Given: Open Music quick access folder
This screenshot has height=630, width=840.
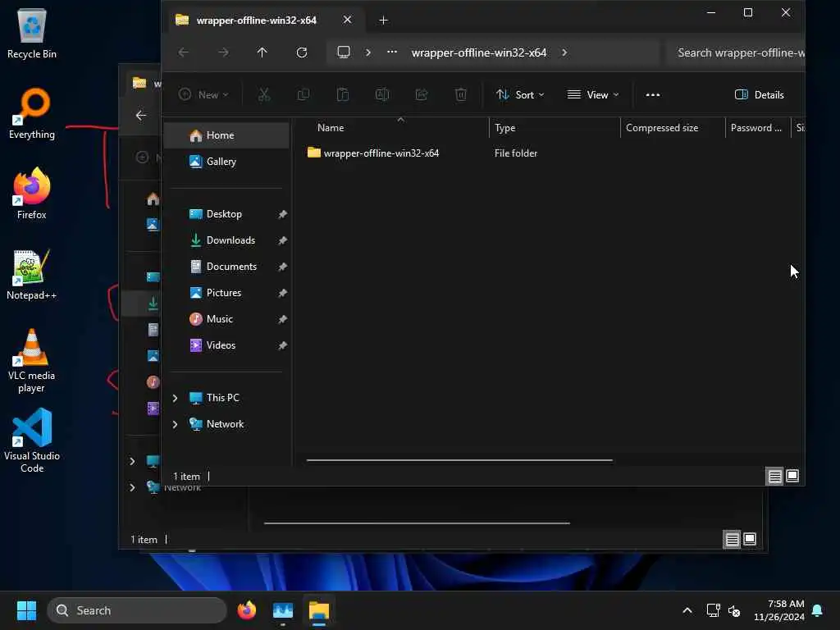Looking at the screenshot, I should click(x=226, y=319).
